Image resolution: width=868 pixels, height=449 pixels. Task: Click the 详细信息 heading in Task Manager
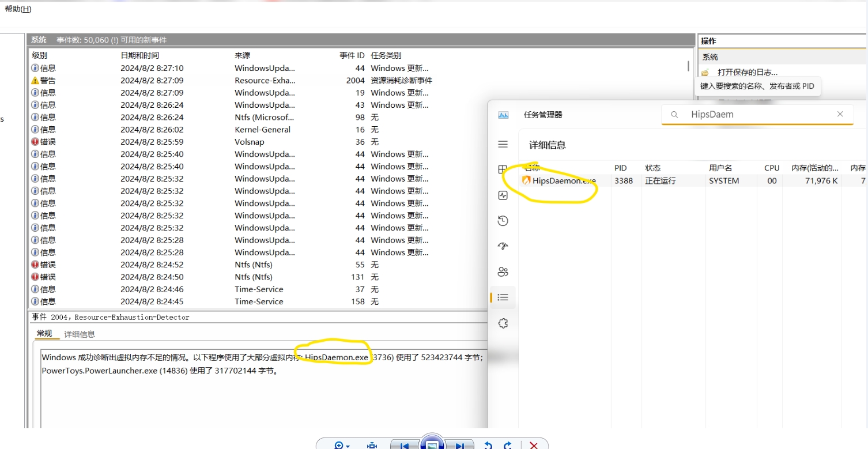pos(548,145)
